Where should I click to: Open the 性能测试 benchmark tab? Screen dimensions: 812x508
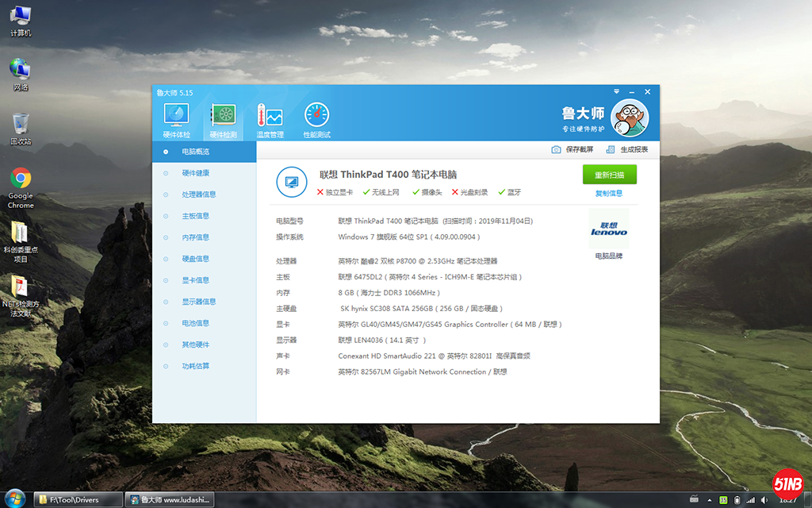[316, 121]
